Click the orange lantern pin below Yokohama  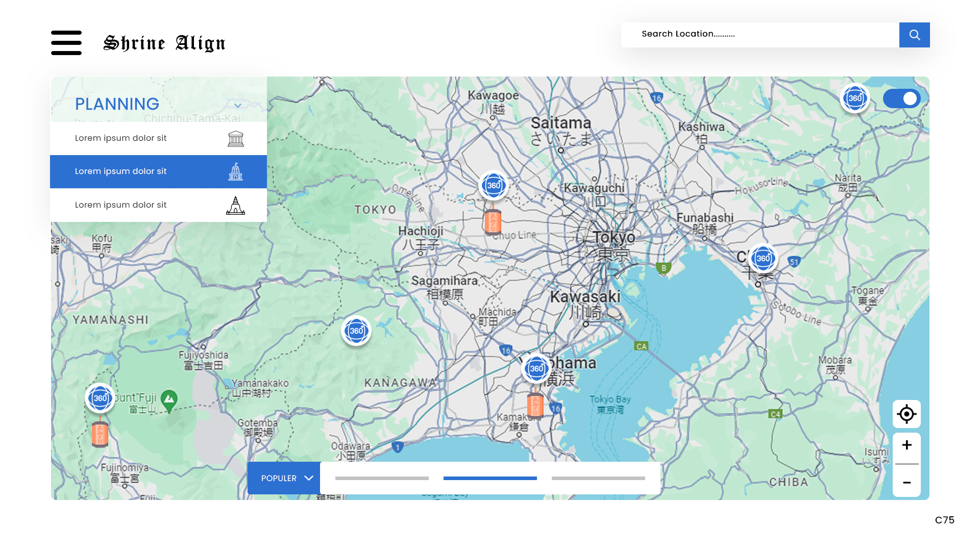point(535,406)
